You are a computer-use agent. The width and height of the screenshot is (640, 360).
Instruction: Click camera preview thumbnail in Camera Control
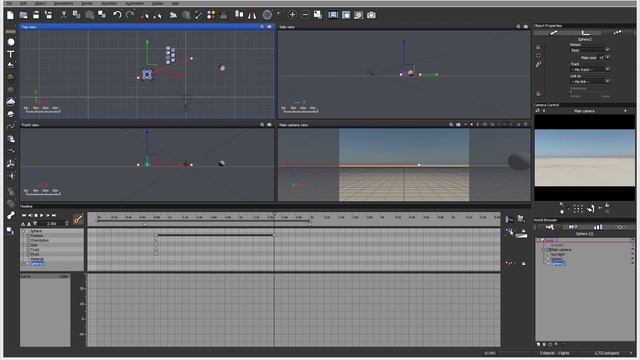click(585, 158)
